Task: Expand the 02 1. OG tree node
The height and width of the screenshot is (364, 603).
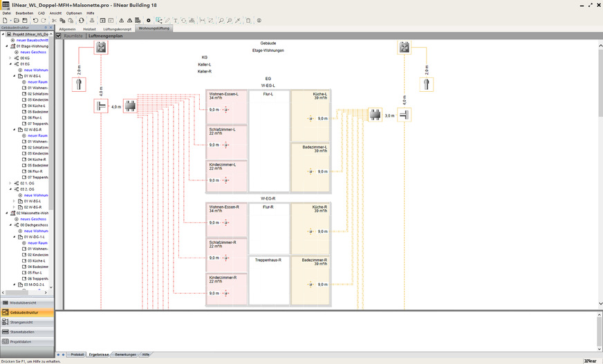Action: [x=10, y=183]
